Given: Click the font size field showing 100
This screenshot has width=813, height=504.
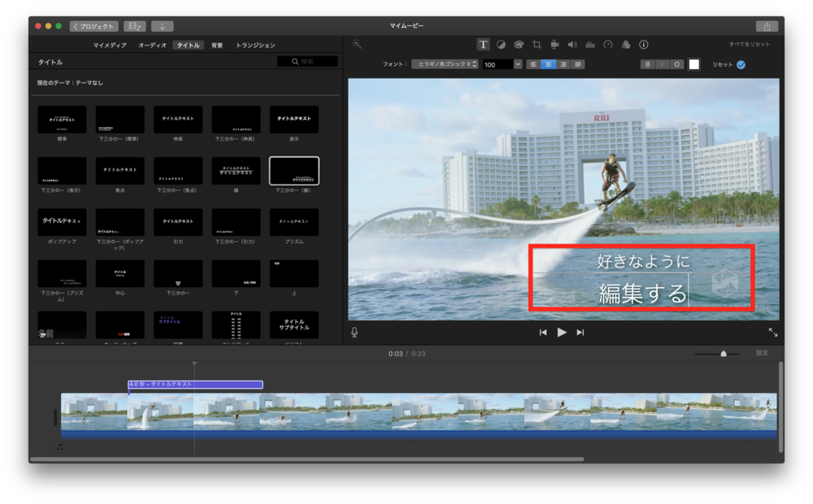Looking at the screenshot, I should (498, 64).
